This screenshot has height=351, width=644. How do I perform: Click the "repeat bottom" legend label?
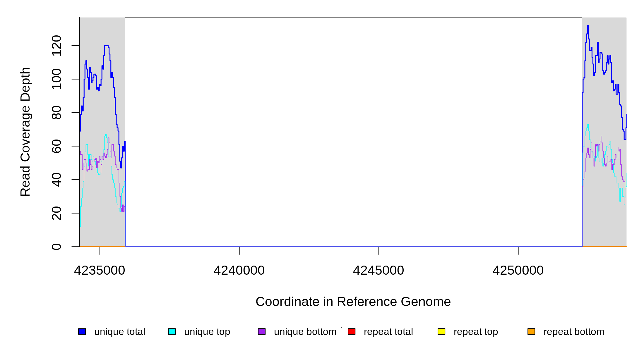pyautogui.click(x=574, y=332)
